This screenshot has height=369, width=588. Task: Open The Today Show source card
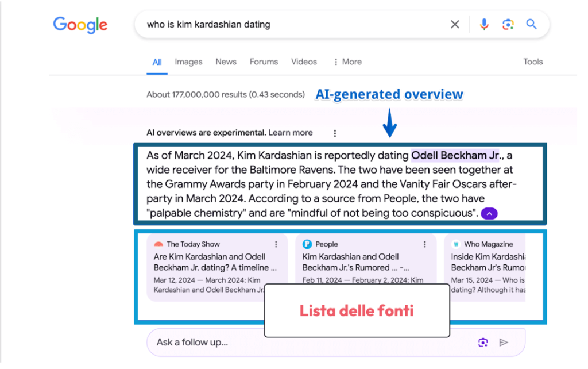[x=217, y=267]
